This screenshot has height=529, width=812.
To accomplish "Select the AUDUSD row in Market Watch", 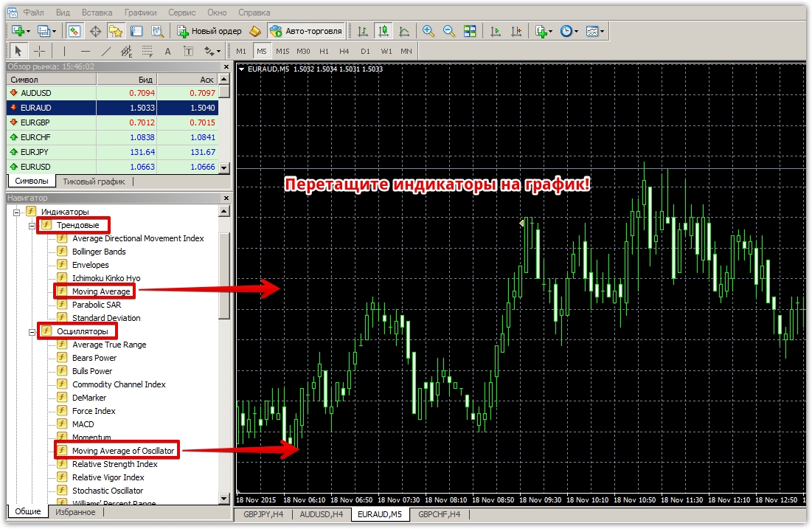I will click(112, 93).
